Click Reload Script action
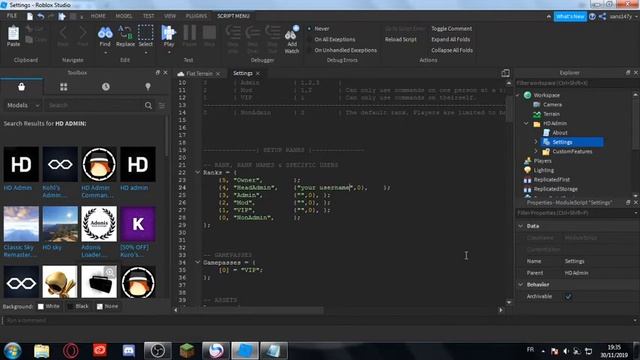The image size is (640, 360). [x=401, y=40]
